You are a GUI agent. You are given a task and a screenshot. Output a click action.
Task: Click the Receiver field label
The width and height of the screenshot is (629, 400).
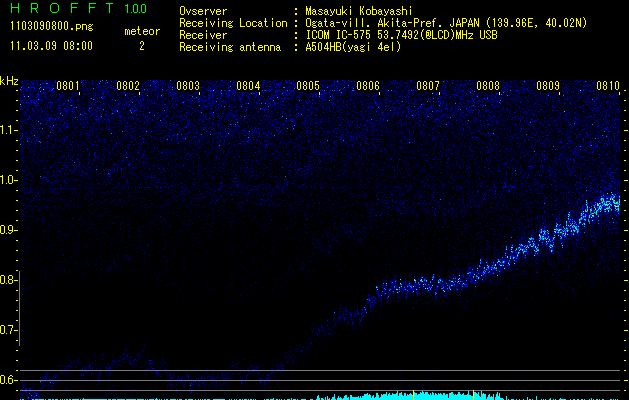pyautogui.click(x=203, y=35)
